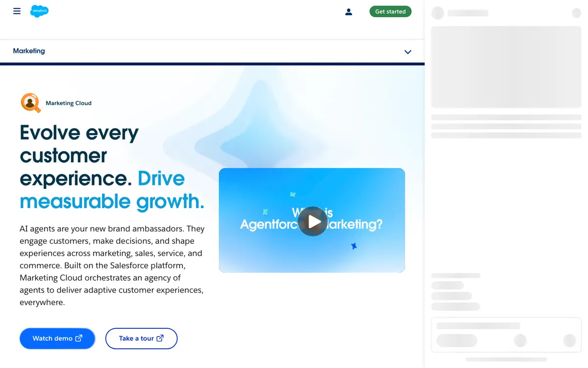Image resolution: width=588 pixels, height=368 pixels.
Task: Play the Agentforce Marketing video
Action: [x=313, y=221]
